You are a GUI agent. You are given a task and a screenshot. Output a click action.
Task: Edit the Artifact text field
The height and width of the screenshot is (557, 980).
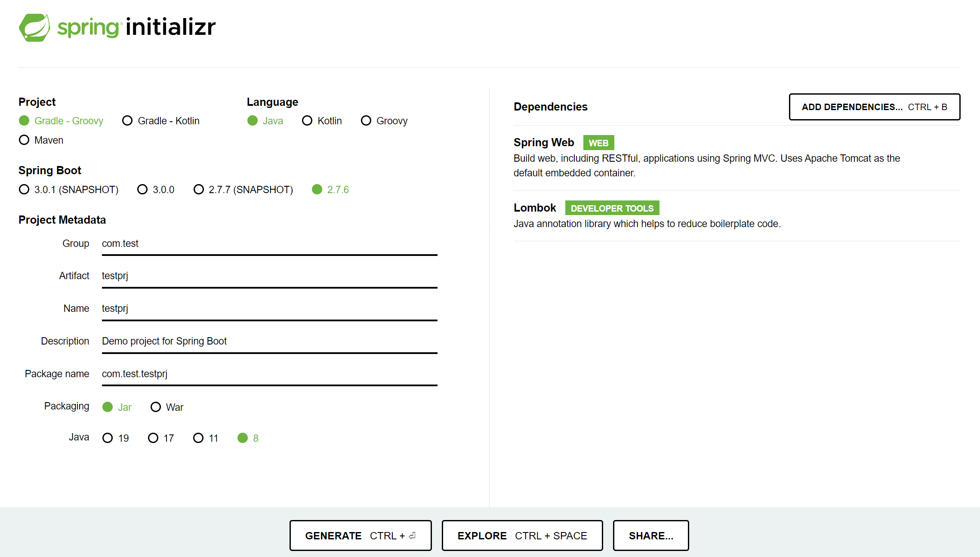coord(269,276)
